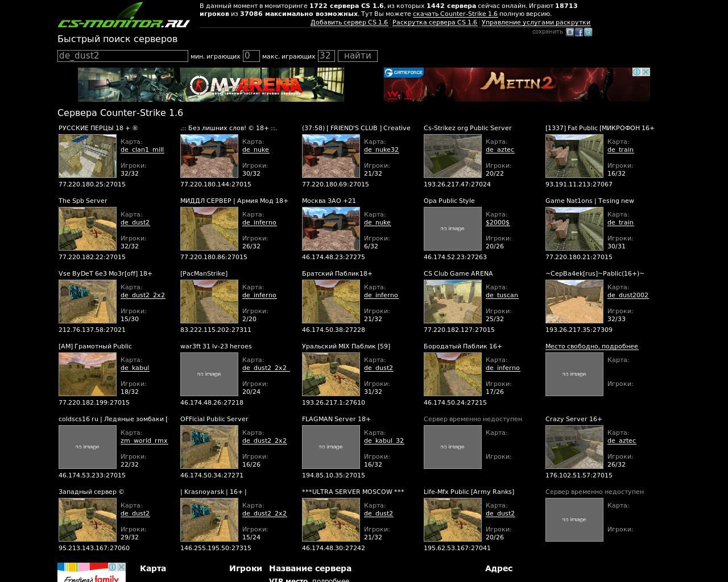This screenshot has width=728, height=582.
Task: Open de_dust2 map under Западный сервер
Action: point(135,513)
